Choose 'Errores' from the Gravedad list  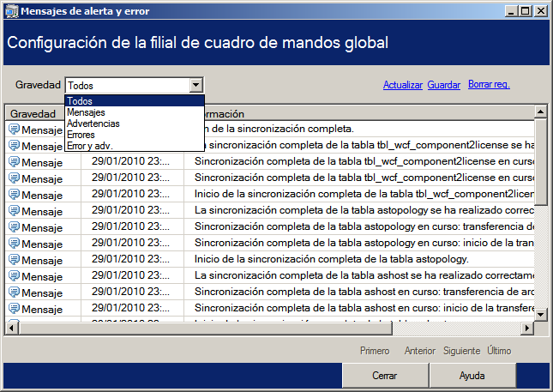(x=135, y=135)
